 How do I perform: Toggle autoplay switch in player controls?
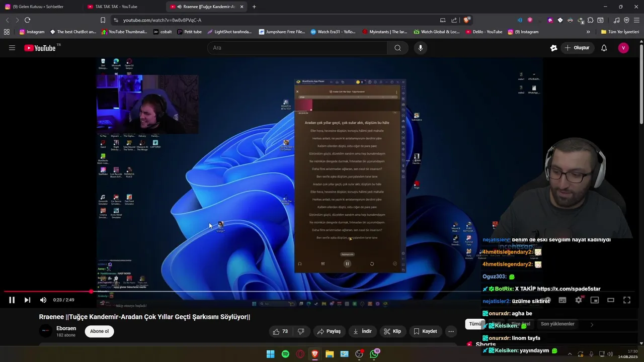click(x=546, y=300)
